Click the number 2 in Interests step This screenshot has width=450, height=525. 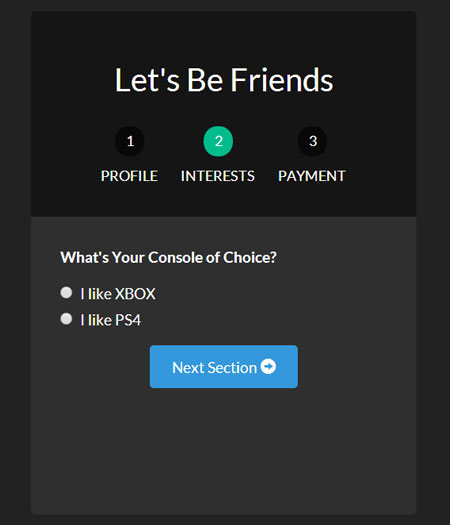click(x=219, y=141)
